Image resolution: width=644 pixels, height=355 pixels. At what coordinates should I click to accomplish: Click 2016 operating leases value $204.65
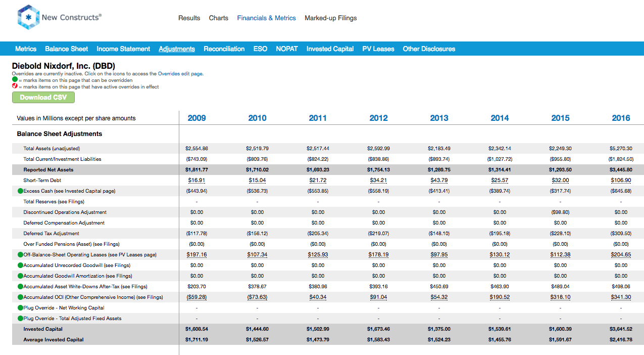[621, 255]
